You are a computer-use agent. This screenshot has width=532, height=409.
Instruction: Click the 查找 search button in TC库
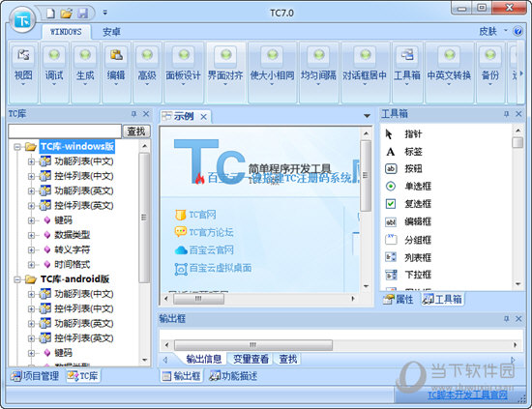pos(136,131)
